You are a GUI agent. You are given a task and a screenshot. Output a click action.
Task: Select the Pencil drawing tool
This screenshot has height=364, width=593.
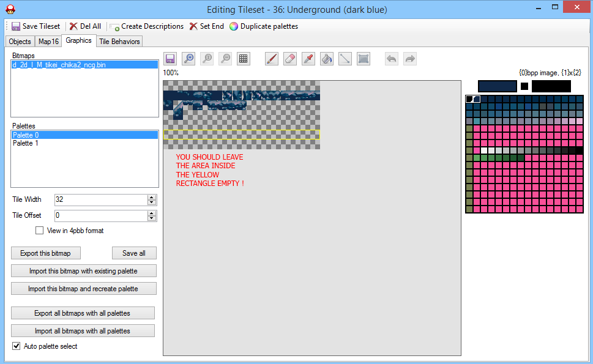(x=272, y=59)
